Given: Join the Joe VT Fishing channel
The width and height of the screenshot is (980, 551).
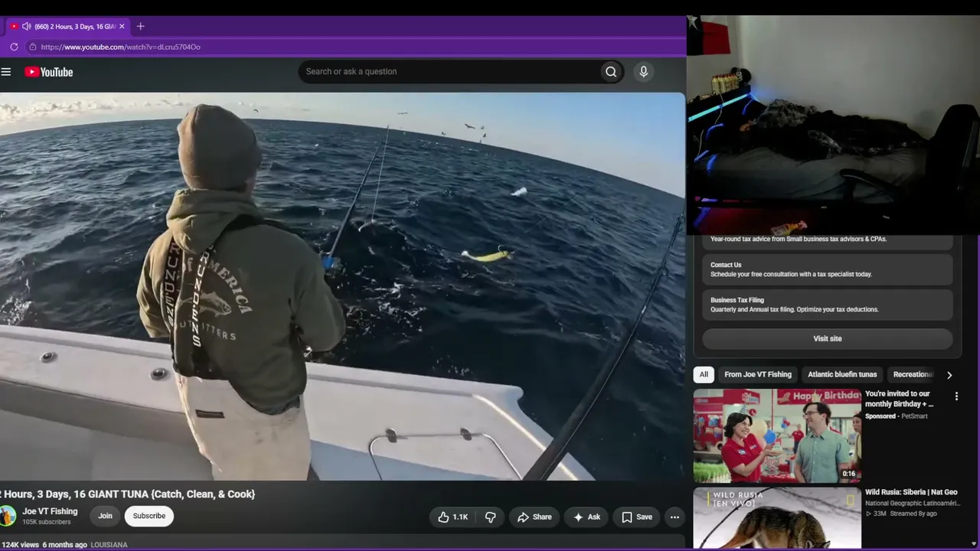Looking at the screenshot, I should 105,517.
